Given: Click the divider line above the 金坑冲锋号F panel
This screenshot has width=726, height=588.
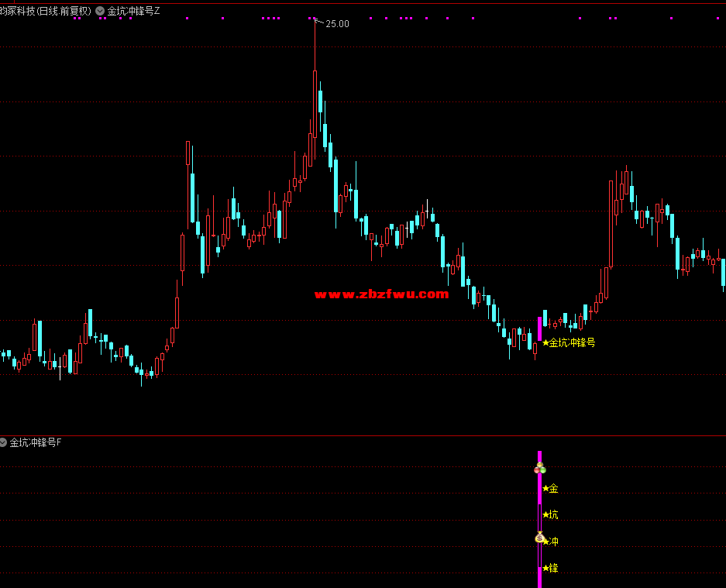Looking at the screenshot, I should 363,435.
